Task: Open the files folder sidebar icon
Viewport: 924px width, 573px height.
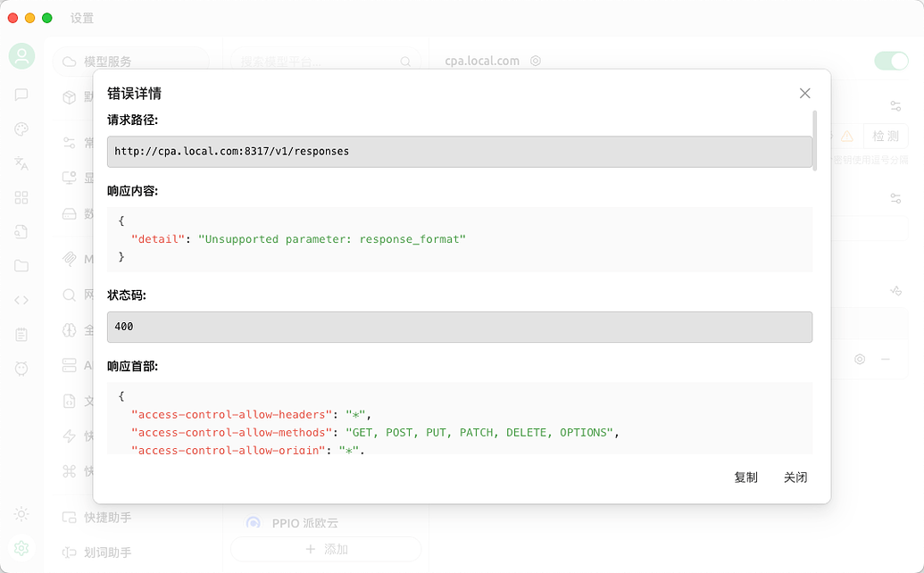Action: [x=21, y=266]
